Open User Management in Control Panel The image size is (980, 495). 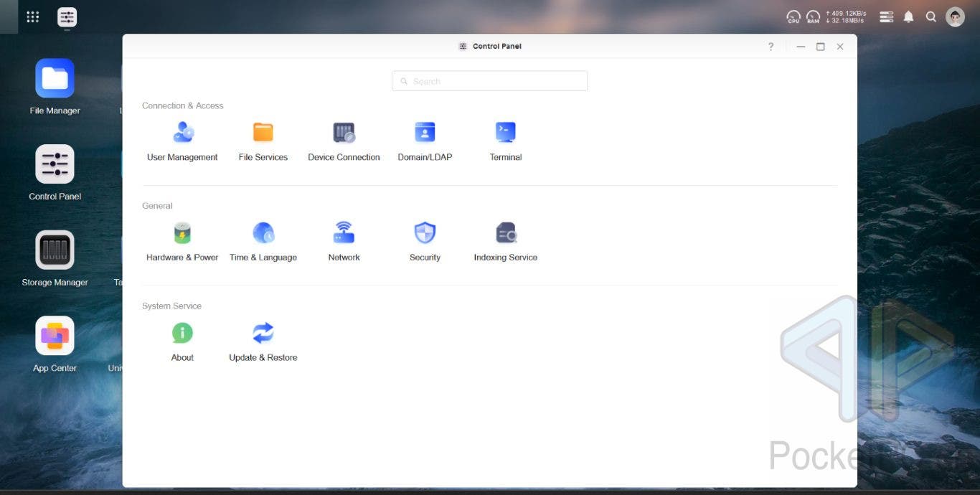click(182, 141)
